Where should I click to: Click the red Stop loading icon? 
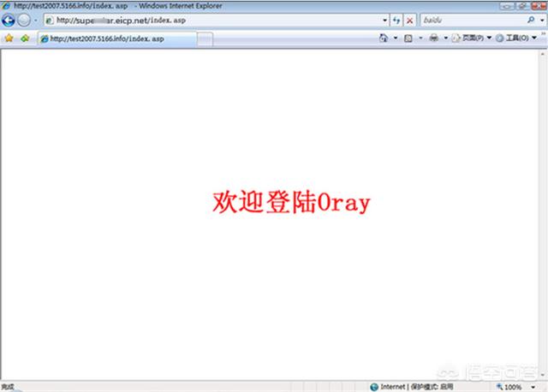point(409,21)
